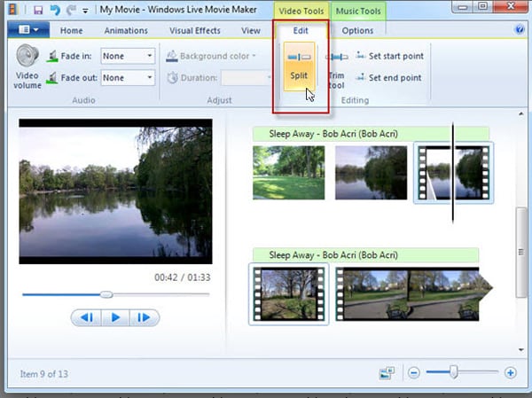Click the change thumbnail size icon

coord(387,373)
